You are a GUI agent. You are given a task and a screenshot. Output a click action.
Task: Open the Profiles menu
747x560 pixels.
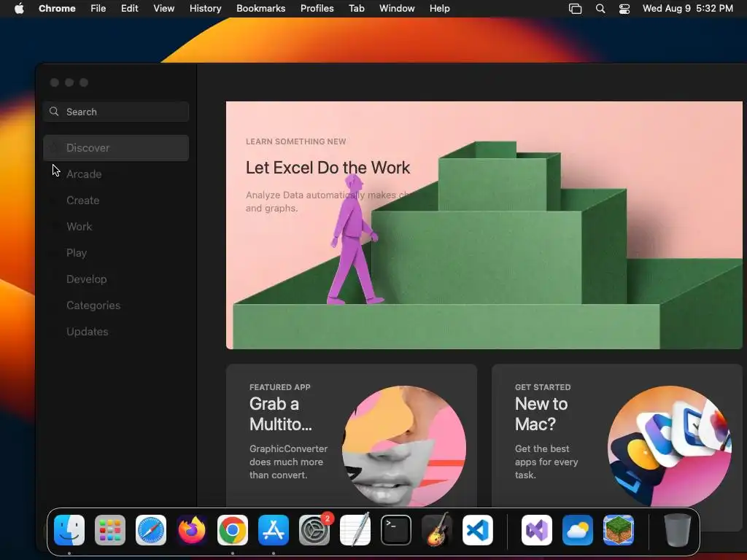(317, 9)
